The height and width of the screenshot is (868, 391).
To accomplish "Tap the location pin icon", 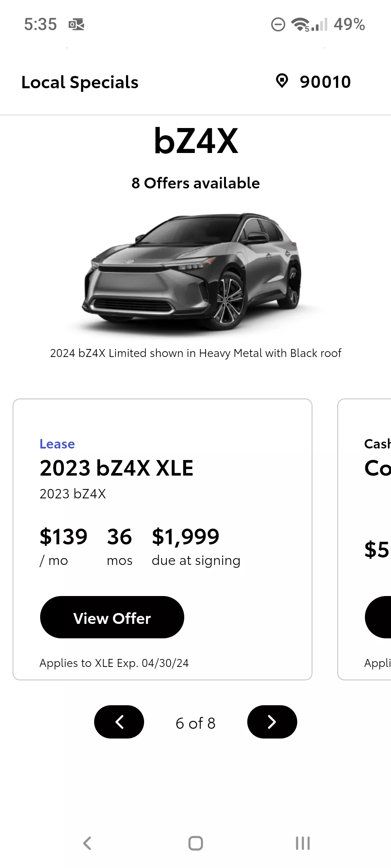I will [282, 81].
